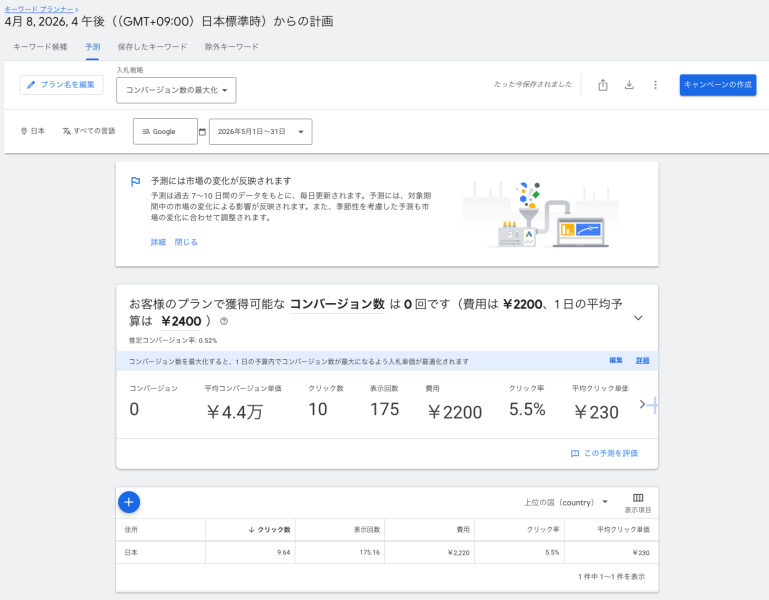
Task: Switch to the キーワード候補 tab
Action: tap(40, 47)
